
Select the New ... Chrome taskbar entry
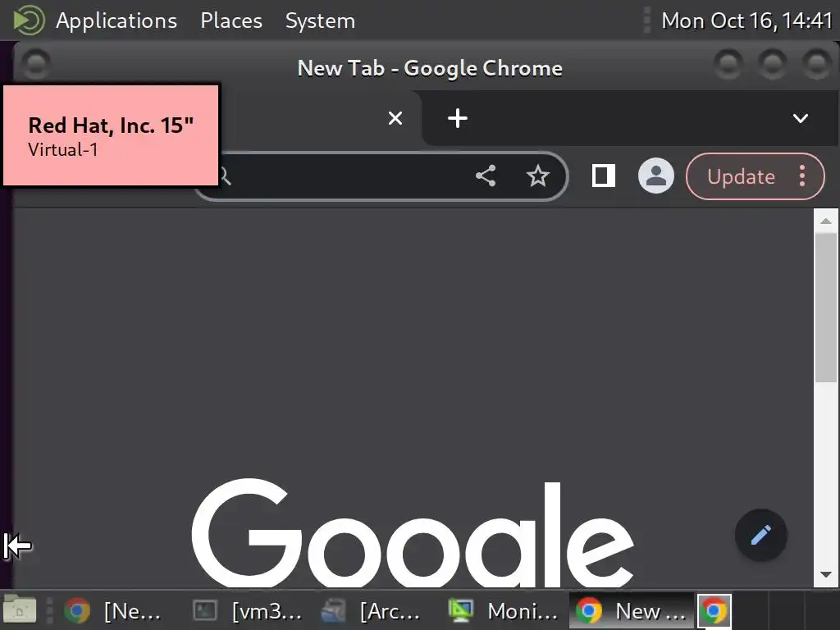pyautogui.click(x=631, y=610)
